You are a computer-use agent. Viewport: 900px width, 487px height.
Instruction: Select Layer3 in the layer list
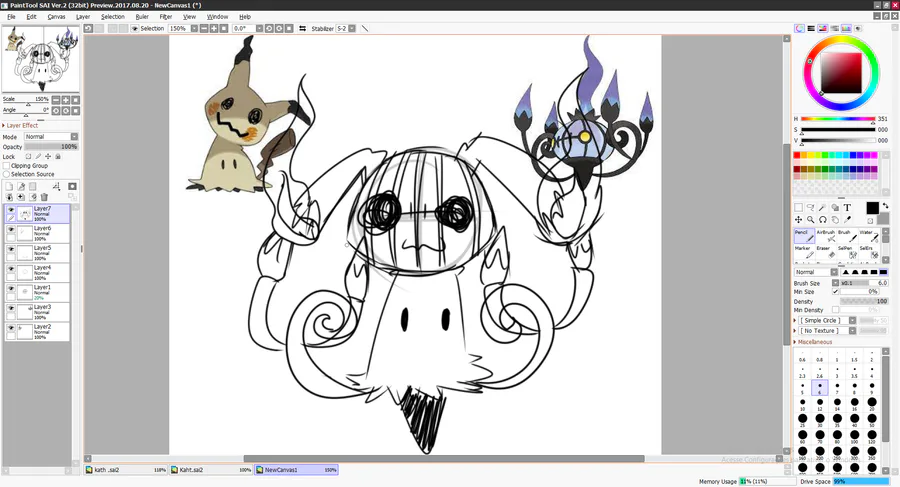pyautogui.click(x=37, y=312)
